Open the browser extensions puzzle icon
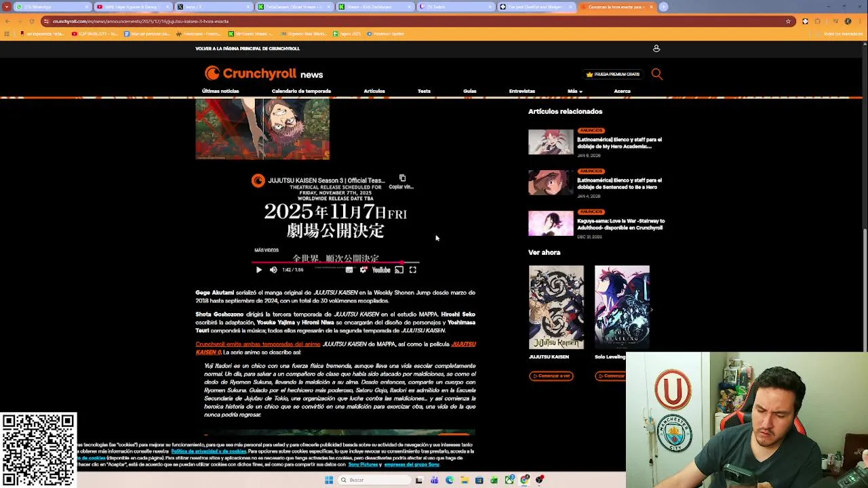 [817, 21]
